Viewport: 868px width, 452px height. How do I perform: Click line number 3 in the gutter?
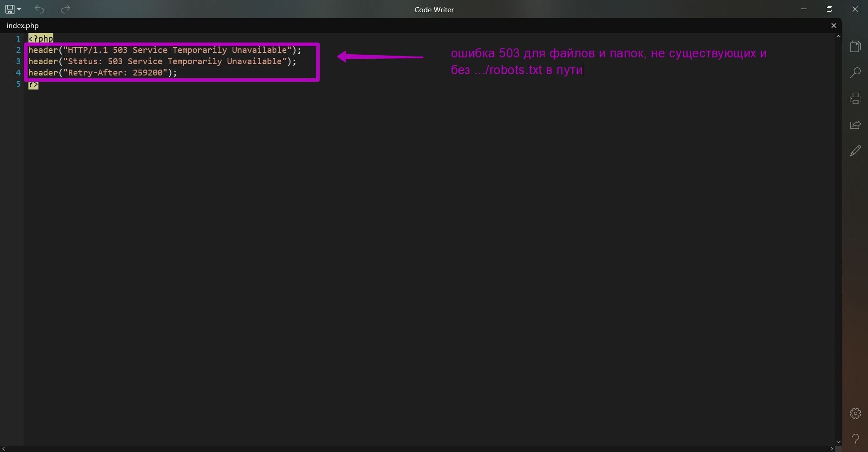(x=19, y=61)
